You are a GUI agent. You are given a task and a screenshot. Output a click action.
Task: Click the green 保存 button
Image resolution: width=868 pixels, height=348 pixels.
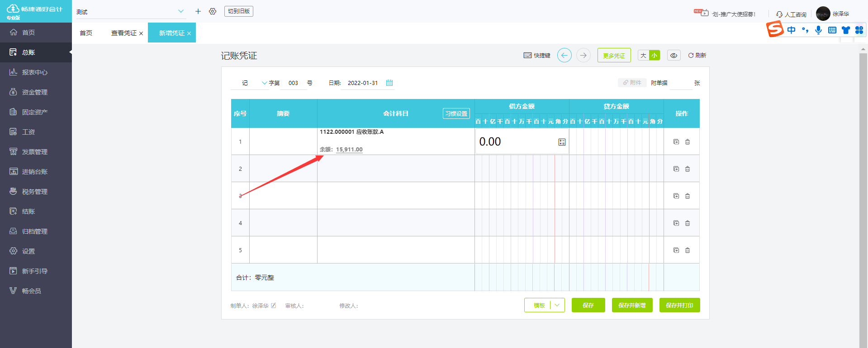tap(588, 305)
